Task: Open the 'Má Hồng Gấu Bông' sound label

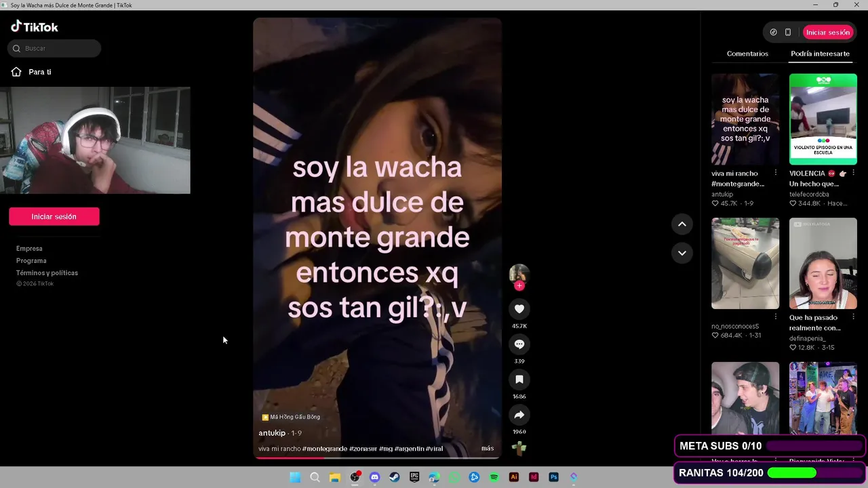Action: click(291, 417)
